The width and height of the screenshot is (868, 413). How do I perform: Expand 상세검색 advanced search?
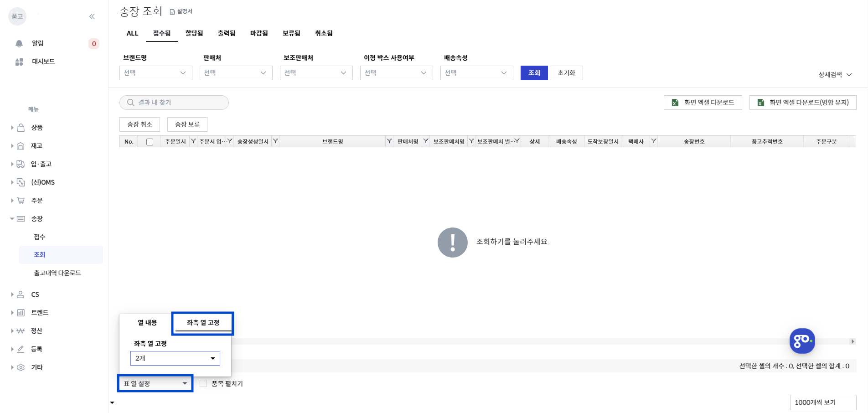coord(835,75)
